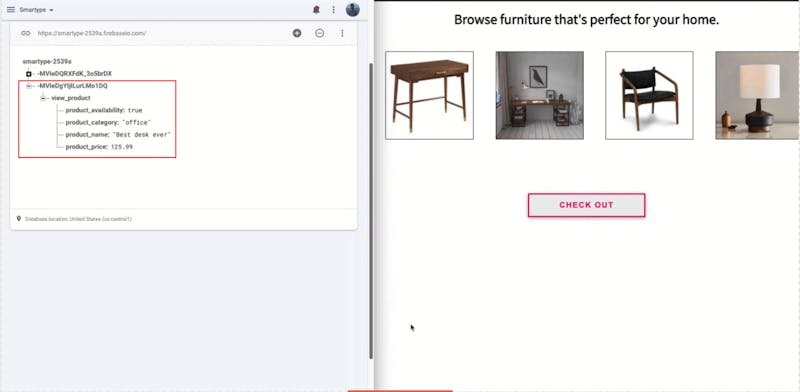The height and width of the screenshot is (392, 800).
Task: Collapse the view_product node
Action: click(x=43, y=98)
